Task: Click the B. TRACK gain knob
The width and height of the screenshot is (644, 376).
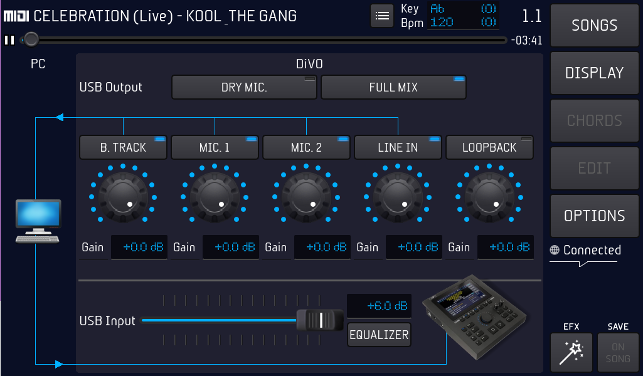Action: 123,197
